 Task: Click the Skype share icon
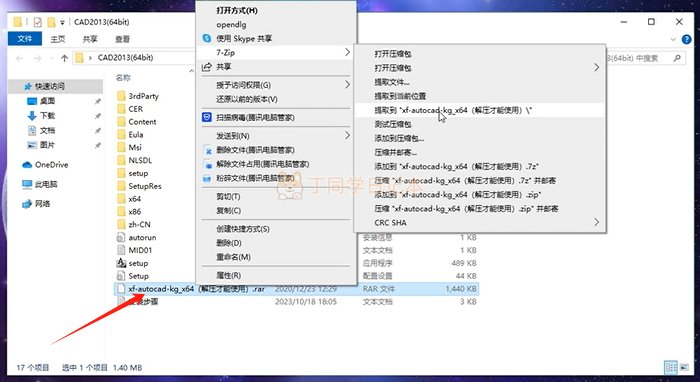[207, 38]
